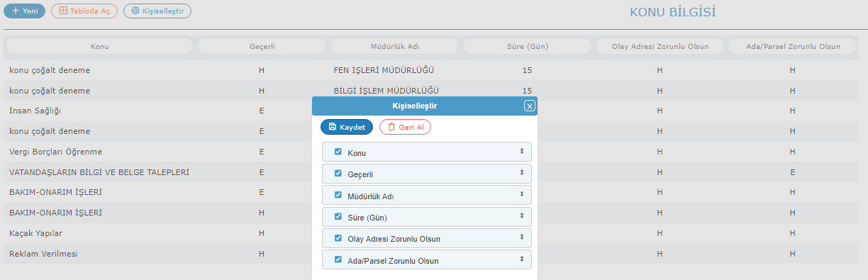Click the reorder arrows icon on Geçerli row
This screenshot has width=868, height=280.
[x=521, y=173]
